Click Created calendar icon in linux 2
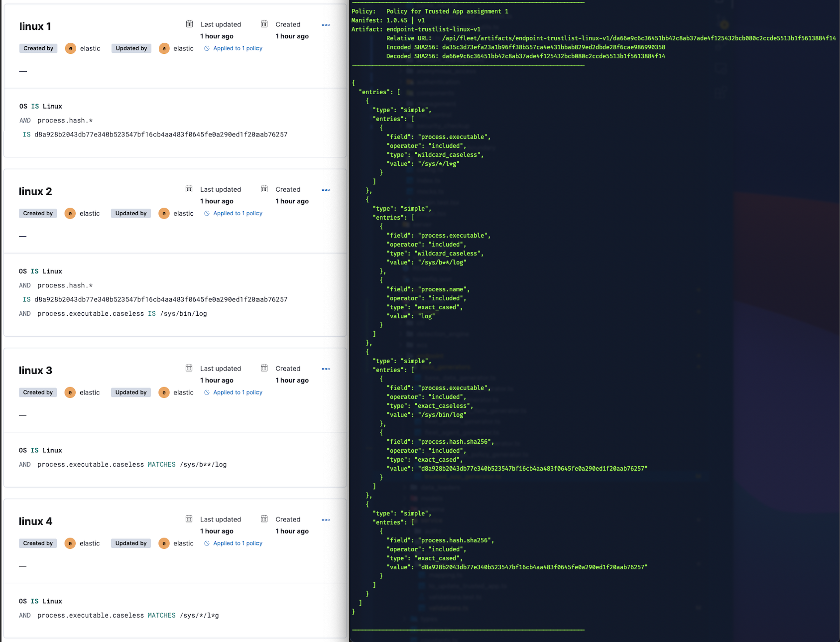This screenshot has height=642, width=840. pos(264,189)
